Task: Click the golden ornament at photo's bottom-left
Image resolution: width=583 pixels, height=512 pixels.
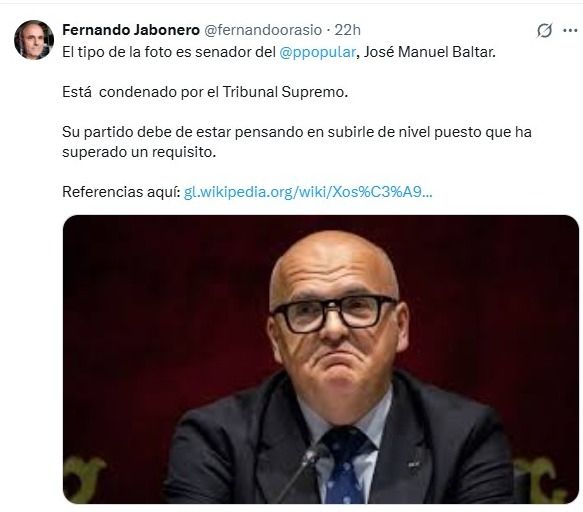Action: [84, 478]
